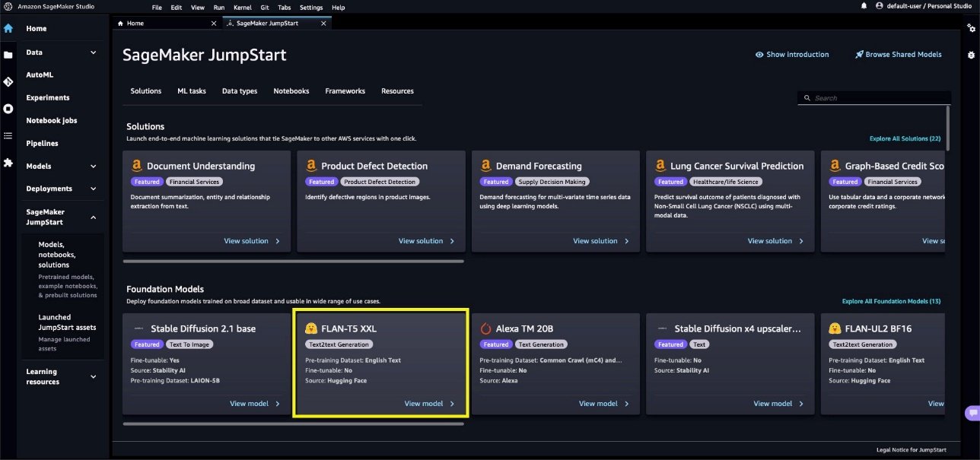Select the Frameworks tab
The height and width of the screenshot is (460, 980).
click(x=345, y=91)
